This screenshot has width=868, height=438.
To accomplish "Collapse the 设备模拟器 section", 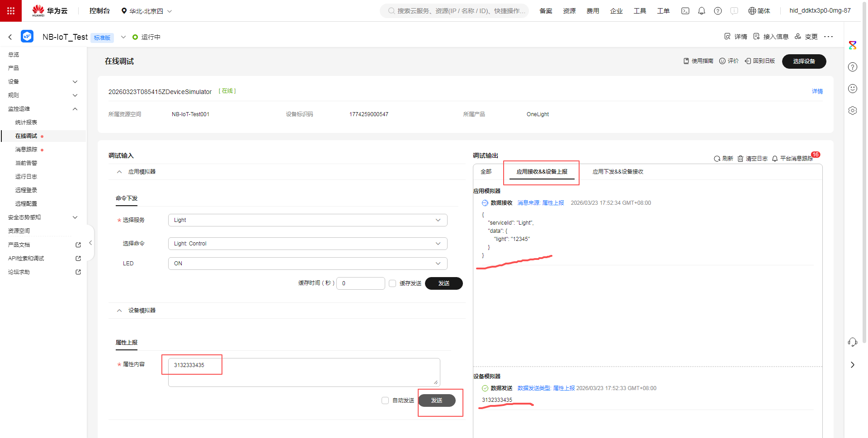I will [119, 311].
